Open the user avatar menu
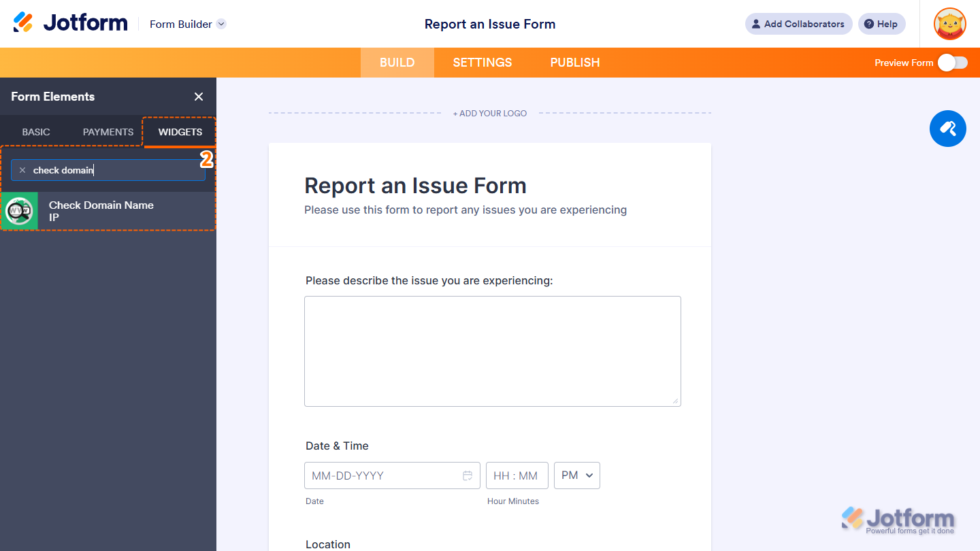This screenshot has height=551, width=980. 949,24
